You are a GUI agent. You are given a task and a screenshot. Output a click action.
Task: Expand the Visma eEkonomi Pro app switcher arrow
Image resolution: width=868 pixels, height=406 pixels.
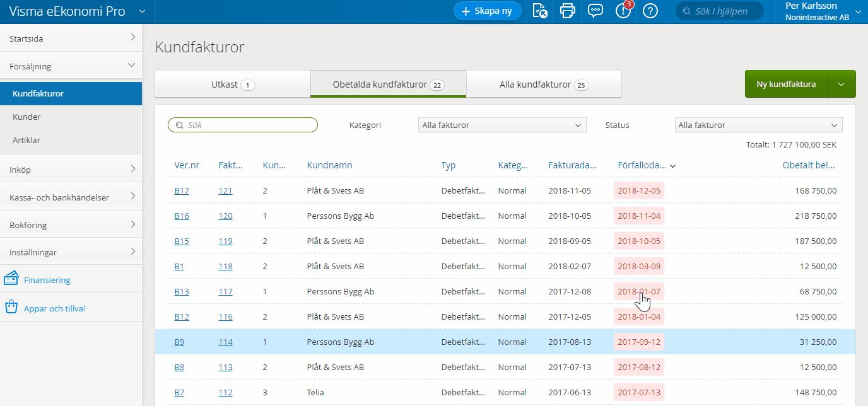click(142, 11)
